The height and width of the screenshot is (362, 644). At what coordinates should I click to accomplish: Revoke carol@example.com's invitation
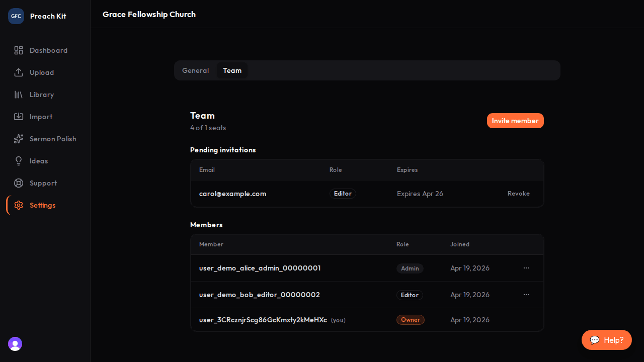(518, 194)
